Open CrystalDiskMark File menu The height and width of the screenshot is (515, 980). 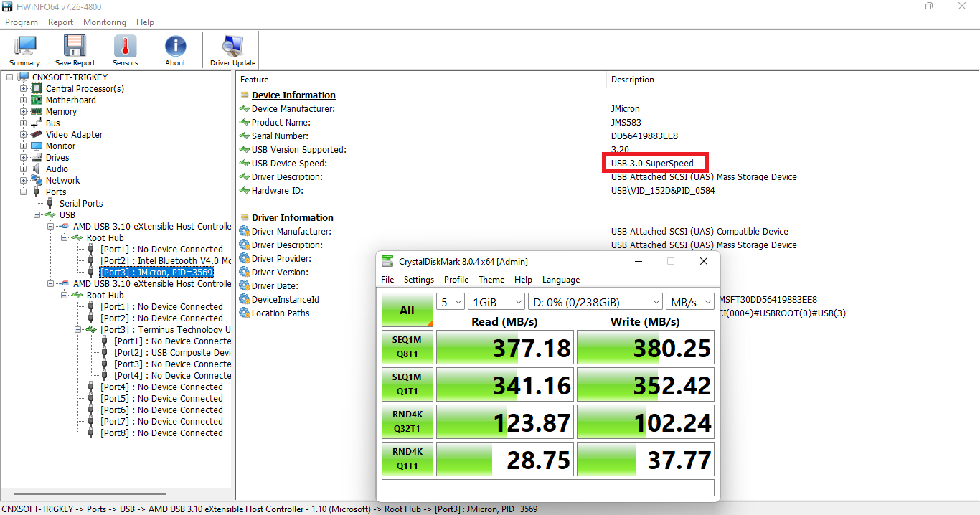387,280
